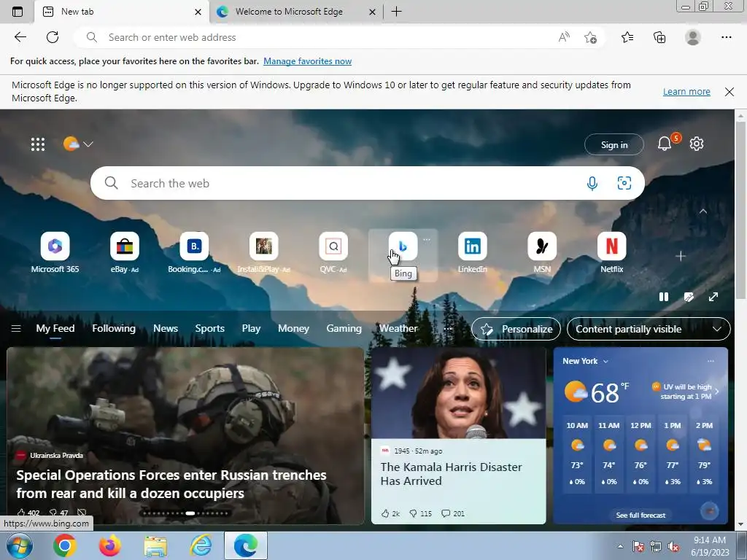Viewport: 747px width, 560px height.
Task: Add this page to favorites star icon
Action: [x=590, y=38]
